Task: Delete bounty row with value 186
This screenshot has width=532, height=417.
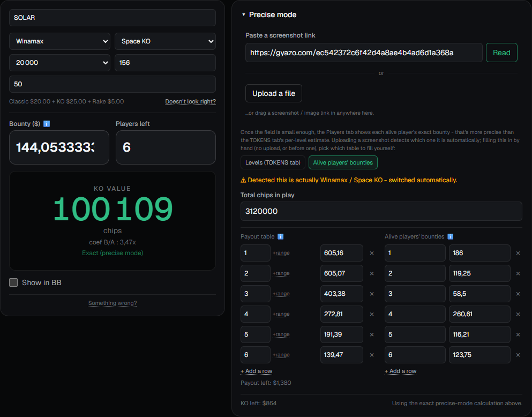Action: click(x=518, y=253)
